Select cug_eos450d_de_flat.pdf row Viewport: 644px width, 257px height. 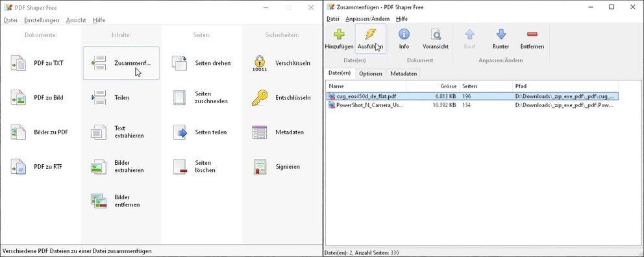pos(473,97)
